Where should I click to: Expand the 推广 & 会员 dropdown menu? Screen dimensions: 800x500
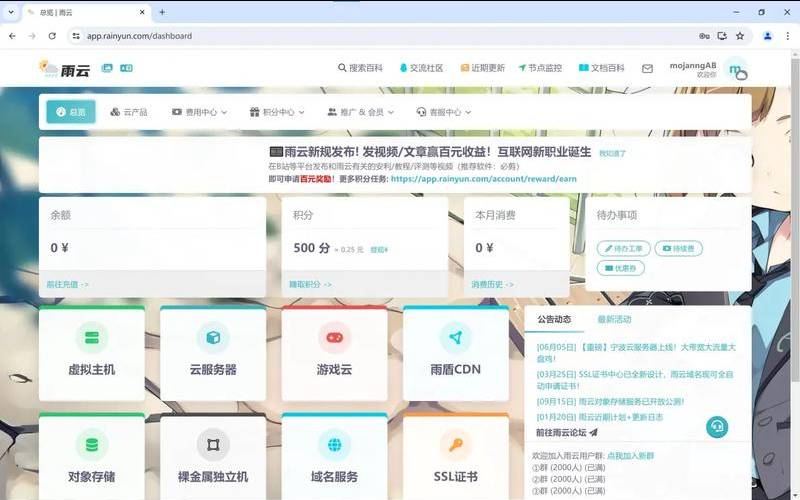(361, 112)
